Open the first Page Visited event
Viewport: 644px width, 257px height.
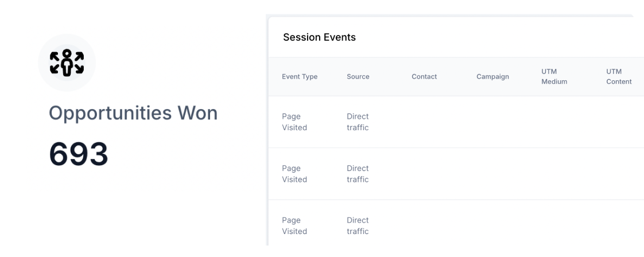(294, 122)
